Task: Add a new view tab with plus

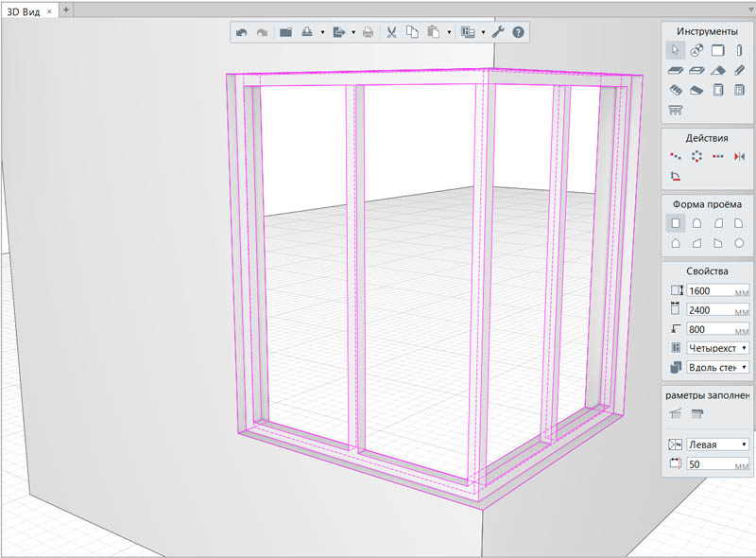Action: pyautogui.click(x=66, y=9)
